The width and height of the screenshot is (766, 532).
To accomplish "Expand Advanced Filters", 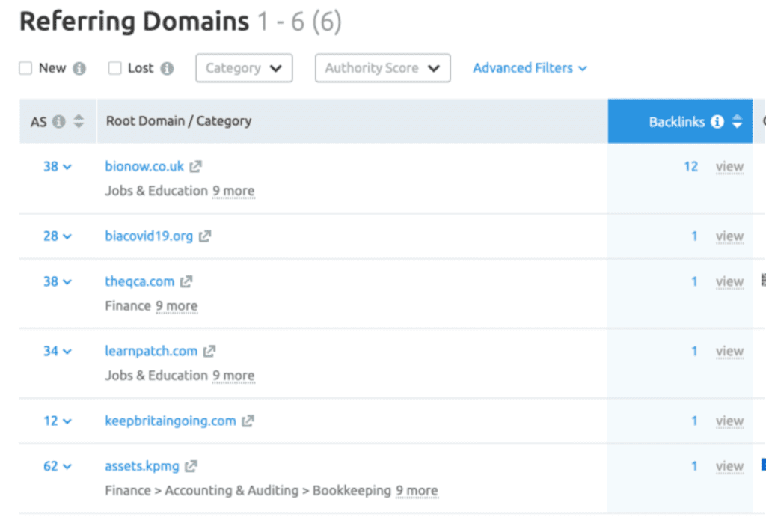I will click(530, 68).
